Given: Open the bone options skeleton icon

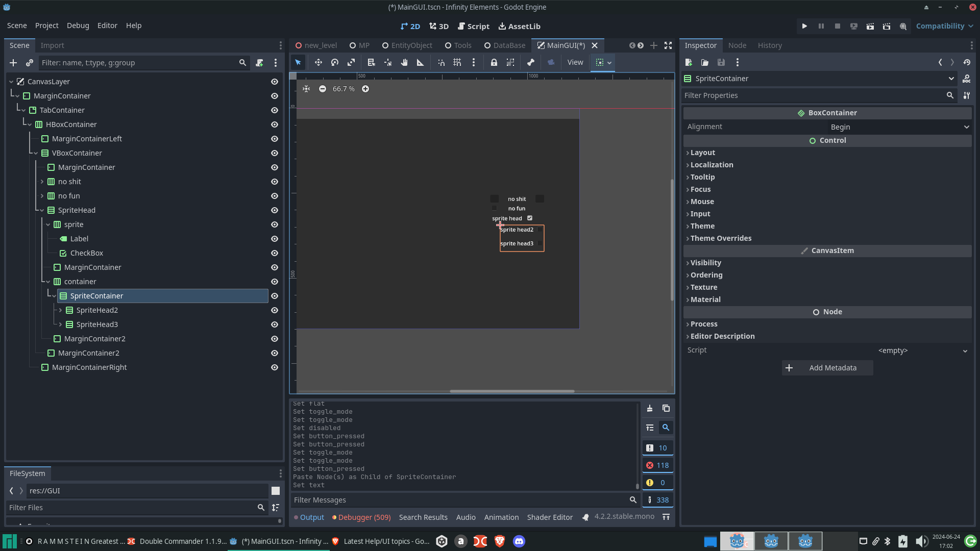Looking at the screenshot, I should click(531, 62).
